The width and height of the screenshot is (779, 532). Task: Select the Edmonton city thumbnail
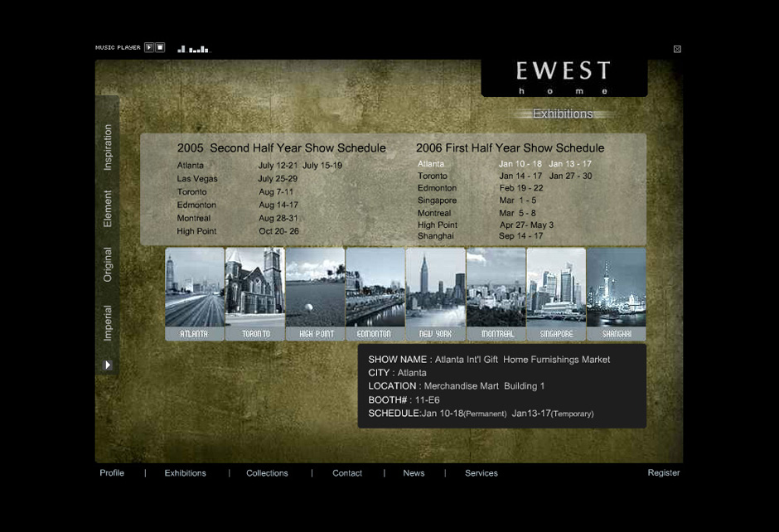point(375,294)
